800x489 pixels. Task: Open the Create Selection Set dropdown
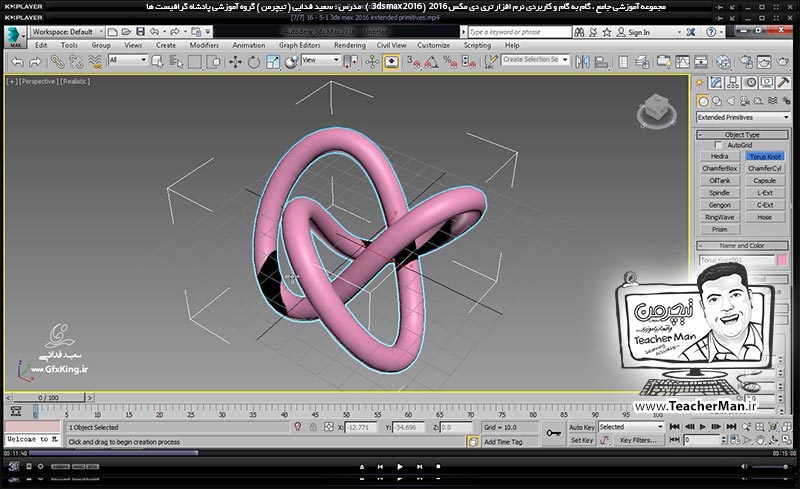click(535, 60)
